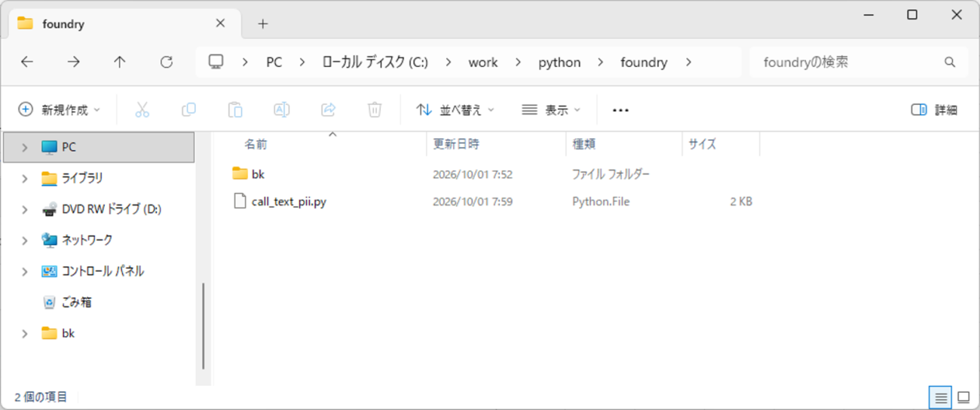Click the foundryの検索 search box
Viewport: 980px width, 410px height.
859,63
